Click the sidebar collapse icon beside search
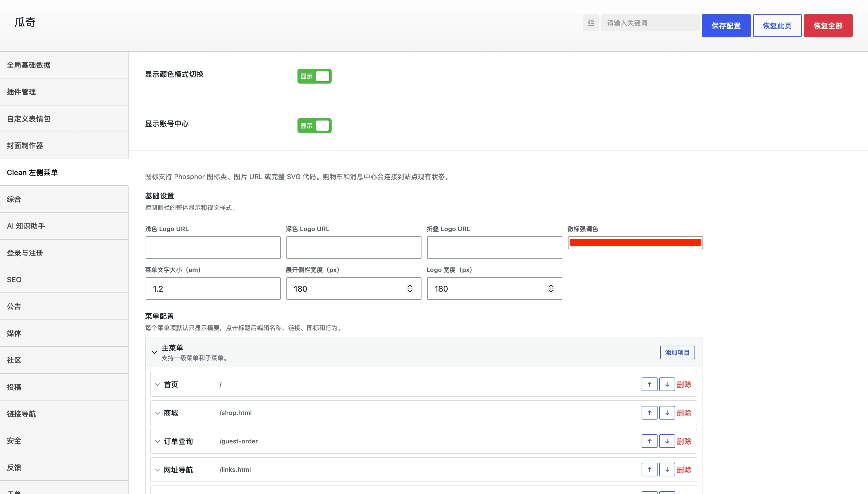Image resolution: width=868 pixels, height=494 pixels. coord(591,23)
